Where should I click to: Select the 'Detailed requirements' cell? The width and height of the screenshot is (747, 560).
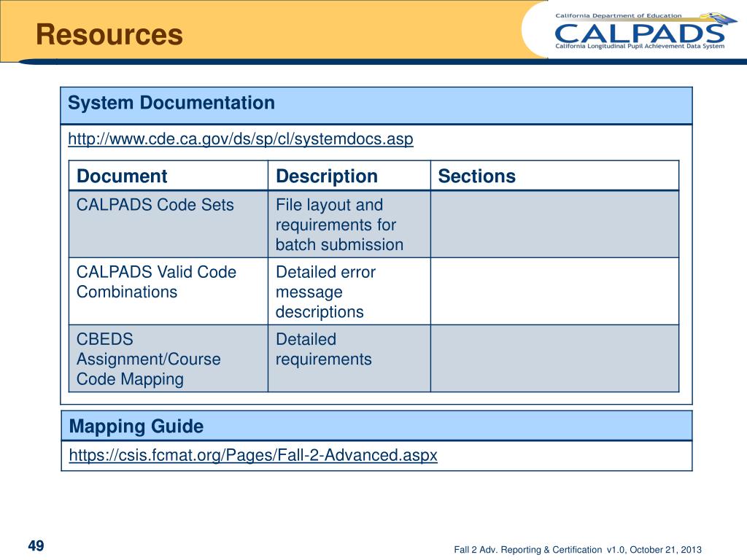coord(349,359)
